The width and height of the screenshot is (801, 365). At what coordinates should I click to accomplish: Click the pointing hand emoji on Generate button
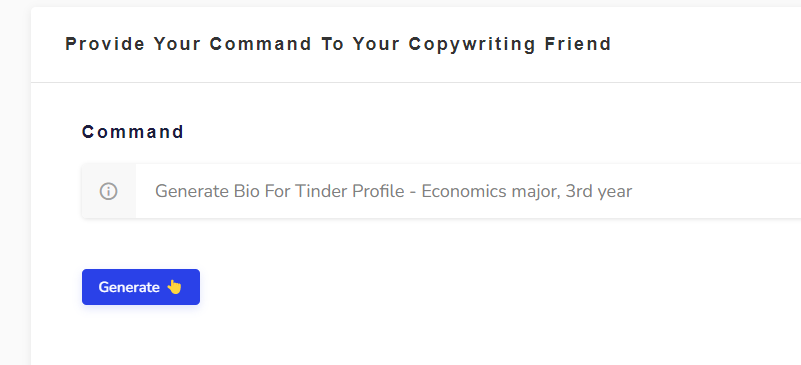(x=174, y=287)
